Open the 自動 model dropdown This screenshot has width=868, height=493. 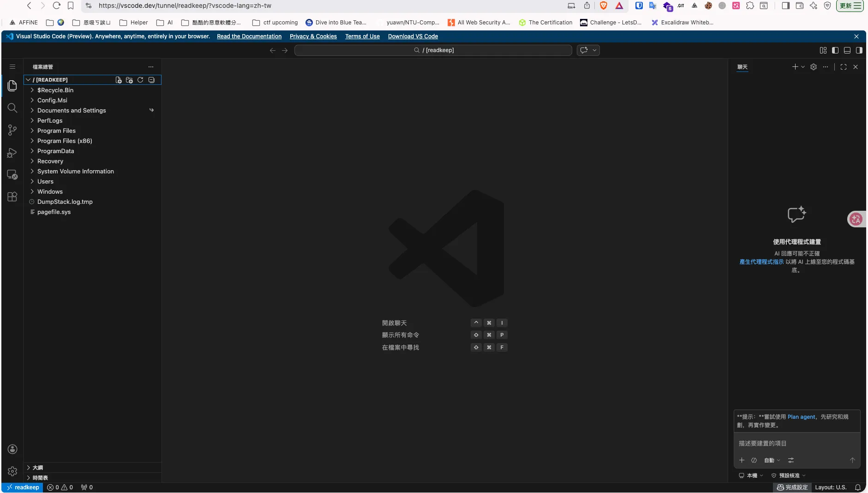point(772,460)
